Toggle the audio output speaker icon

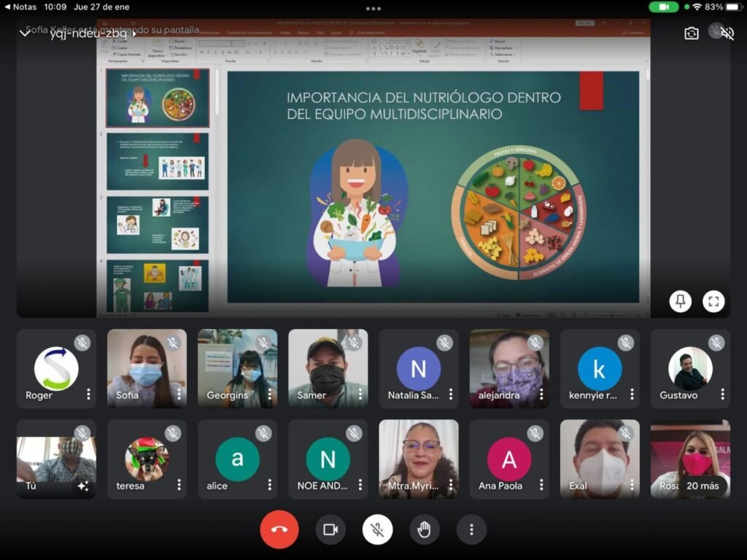pos(727,34)
